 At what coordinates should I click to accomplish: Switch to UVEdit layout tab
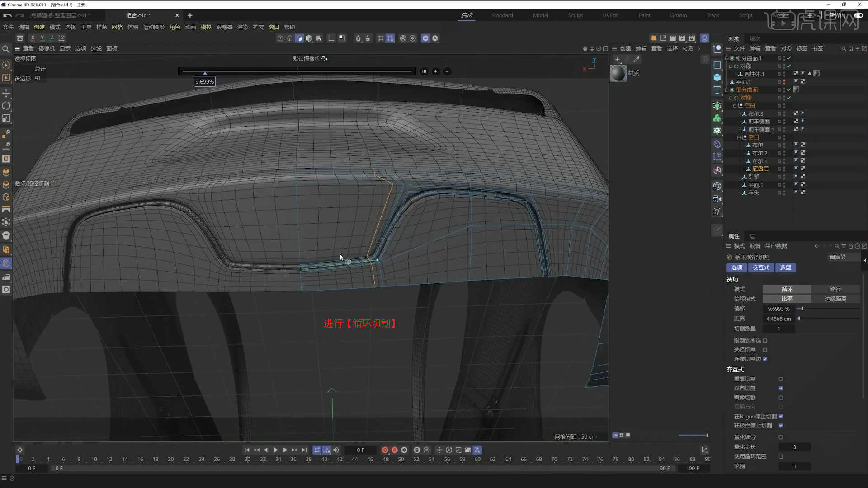(x=610, y=15)
